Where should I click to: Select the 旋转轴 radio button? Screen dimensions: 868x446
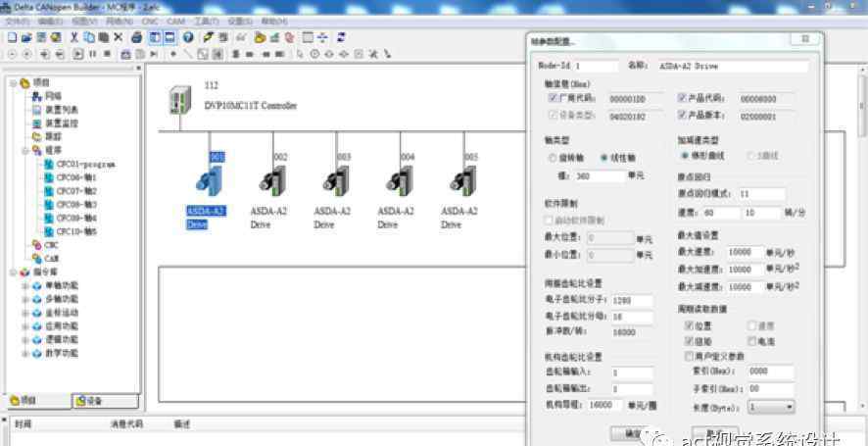[x=553, y=158]
